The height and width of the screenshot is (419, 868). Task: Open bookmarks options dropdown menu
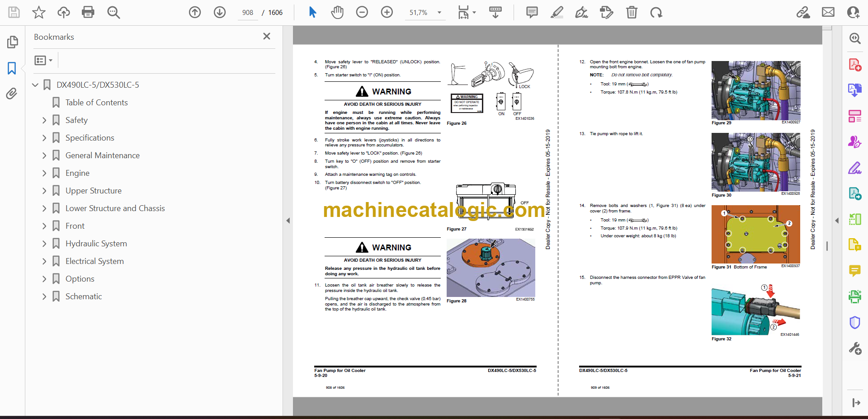coord(43,60)
